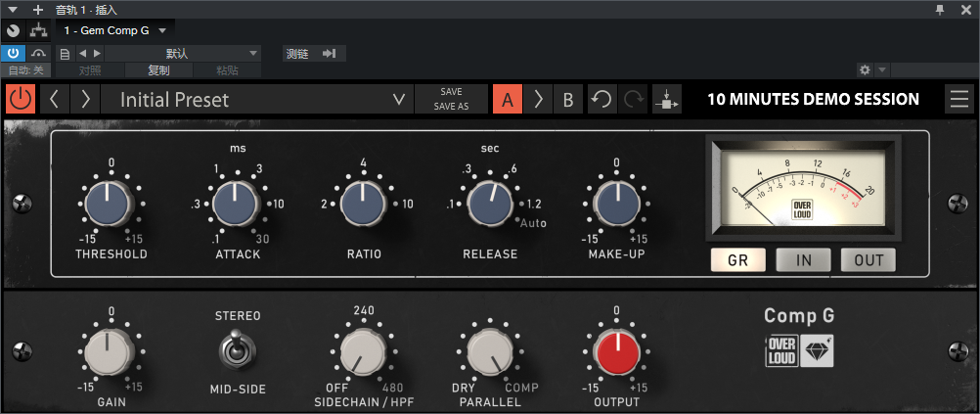This screenshot has height=414, width=980.
Task: Click the 10 MINUTES DEMO SESSION text
Action: [813, 100]
